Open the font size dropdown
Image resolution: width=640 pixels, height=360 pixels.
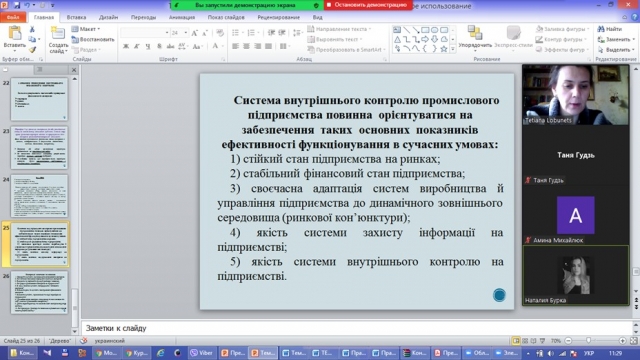click(x=186, y=33)
